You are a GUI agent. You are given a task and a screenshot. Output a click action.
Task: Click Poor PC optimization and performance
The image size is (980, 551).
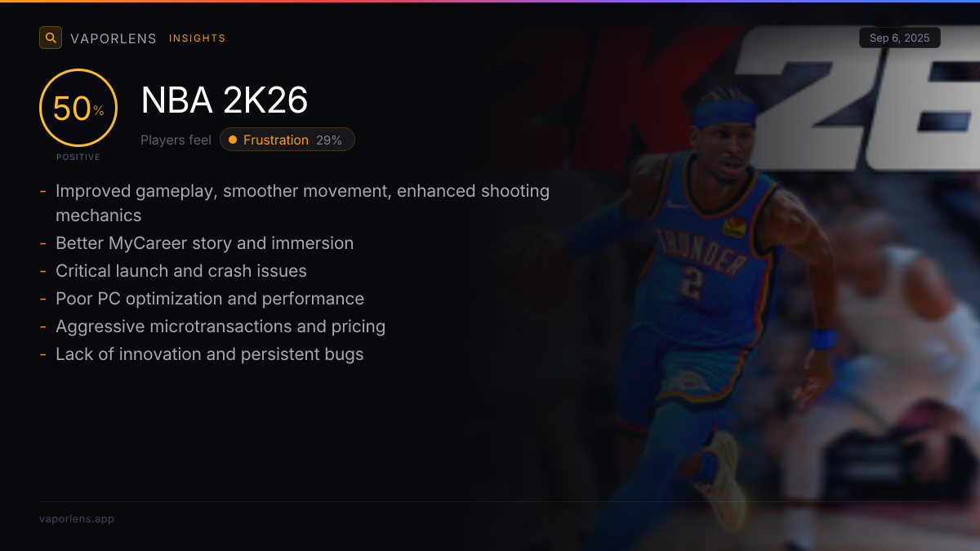(210, 299)
